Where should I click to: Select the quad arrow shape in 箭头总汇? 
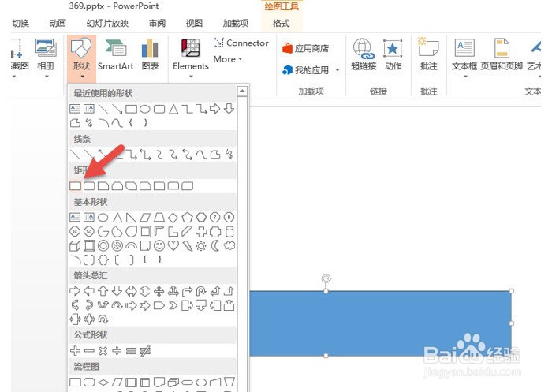[x=159, y=291]
